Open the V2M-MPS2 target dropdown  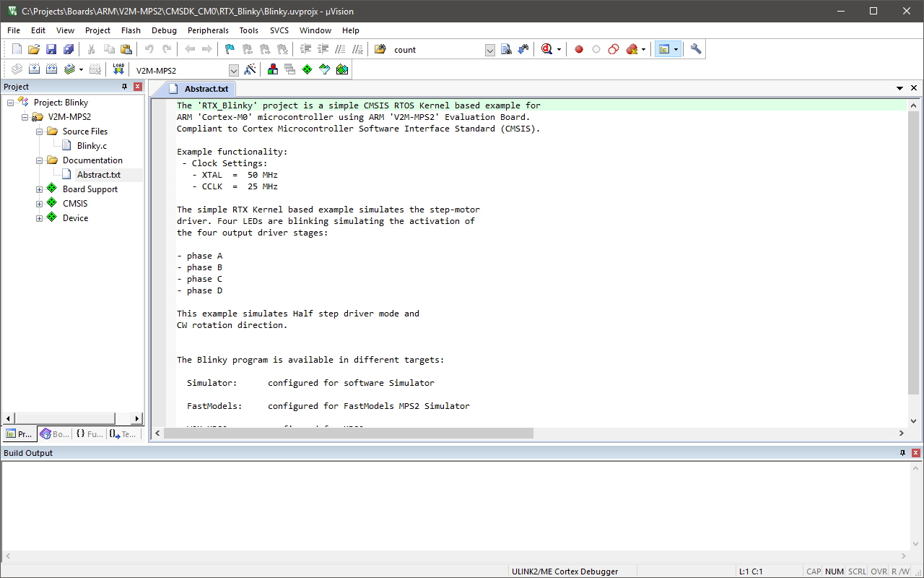point(234,70)
